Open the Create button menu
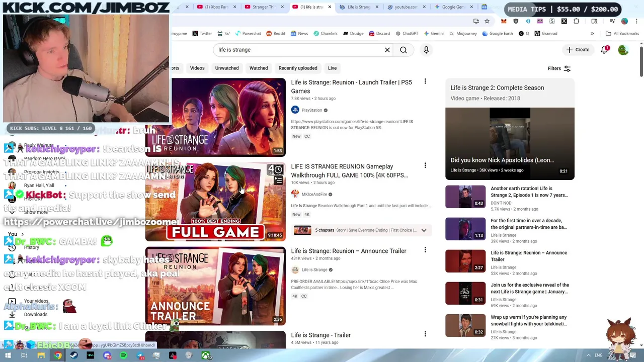Viewport: 644px width, 362px height. (578, 50)
